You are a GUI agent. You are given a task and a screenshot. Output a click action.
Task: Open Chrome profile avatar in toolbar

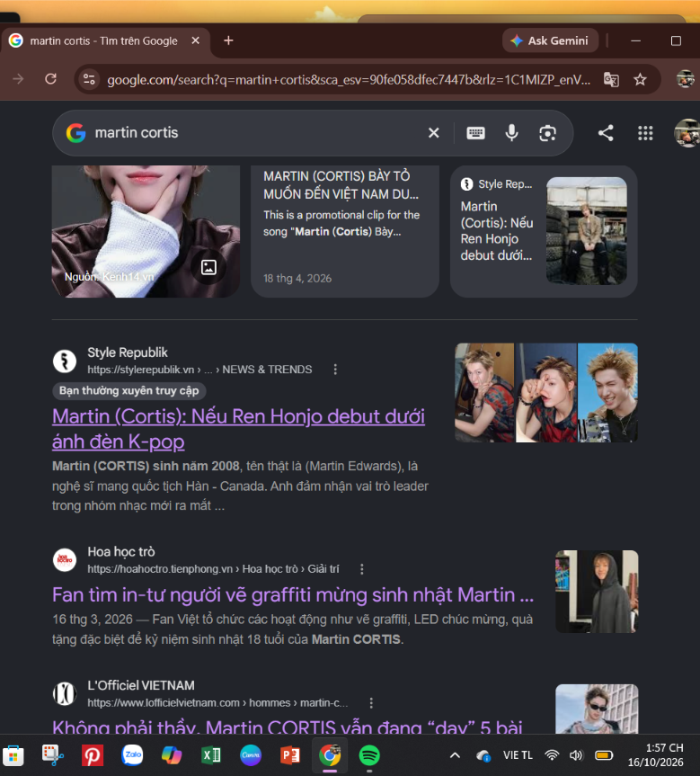pos(685,79)
